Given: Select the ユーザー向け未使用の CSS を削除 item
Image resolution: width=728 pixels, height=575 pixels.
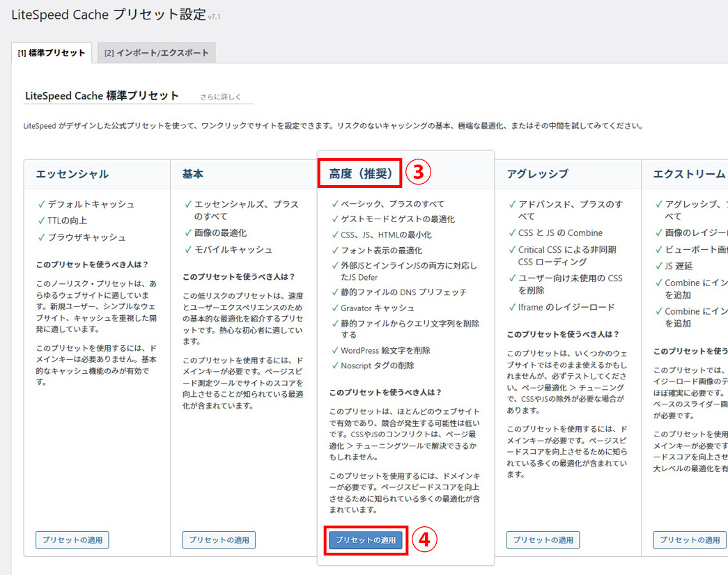Looking at the screenshot, I should tap(570, 284).
